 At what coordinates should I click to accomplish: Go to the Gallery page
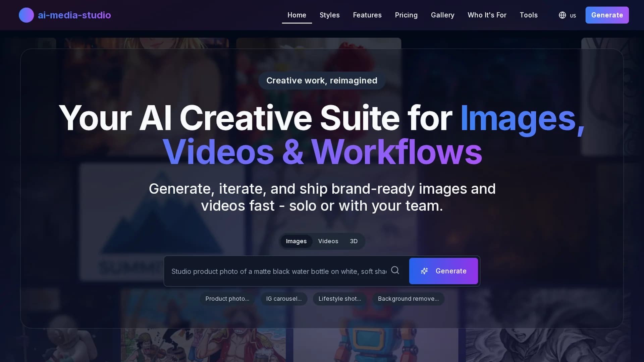[442, 15]
